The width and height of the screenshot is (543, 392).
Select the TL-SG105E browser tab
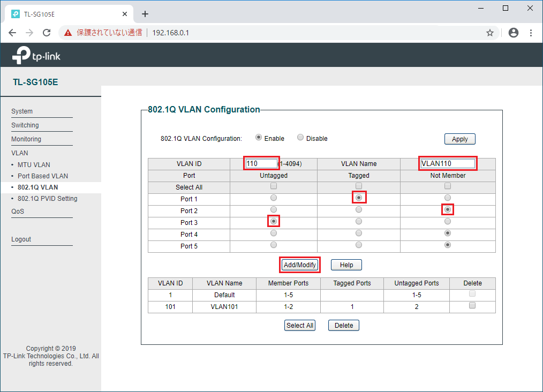pos(69,14)
